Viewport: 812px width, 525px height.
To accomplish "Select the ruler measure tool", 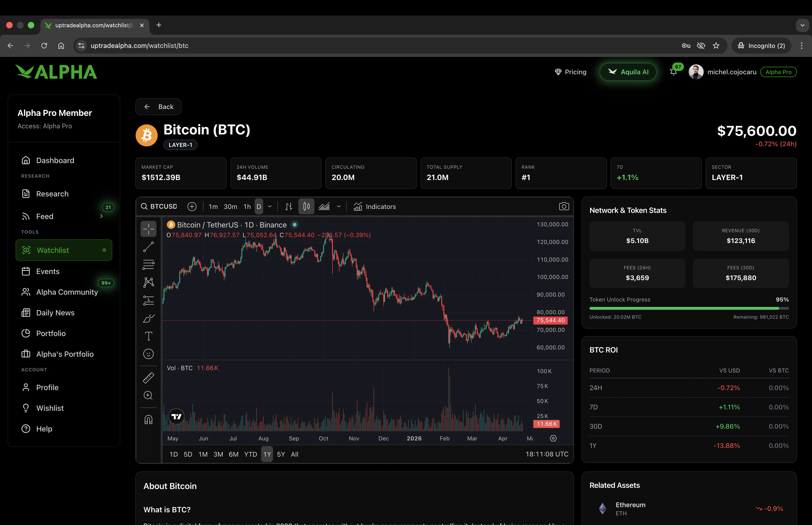I will click(148, 378).
